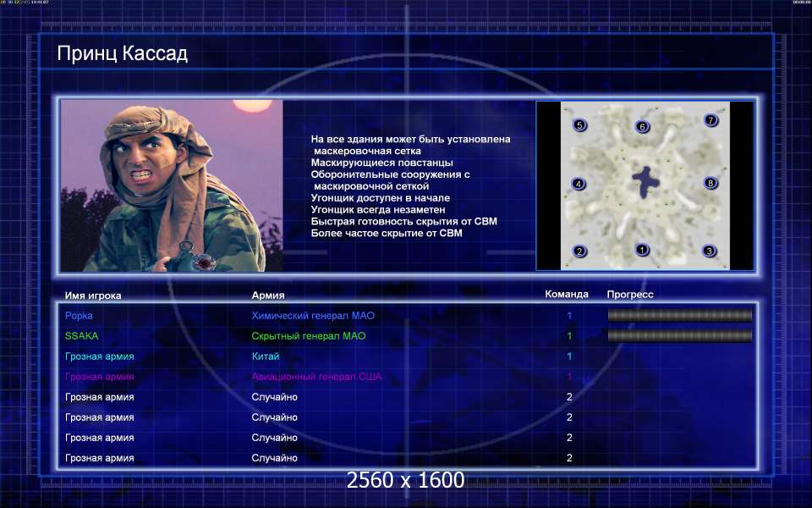Image resolution: width=812 pixels, height=508 pixels.
Task: Click 'На все здания может быть установлена'
Action: click(411, 139)
